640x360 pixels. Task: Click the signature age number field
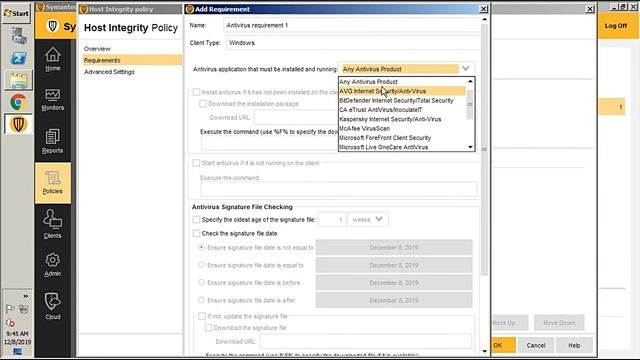pos(332,220)
